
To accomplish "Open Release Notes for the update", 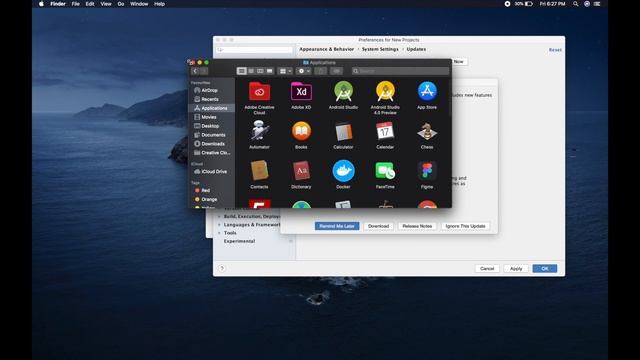I will 417,226.
